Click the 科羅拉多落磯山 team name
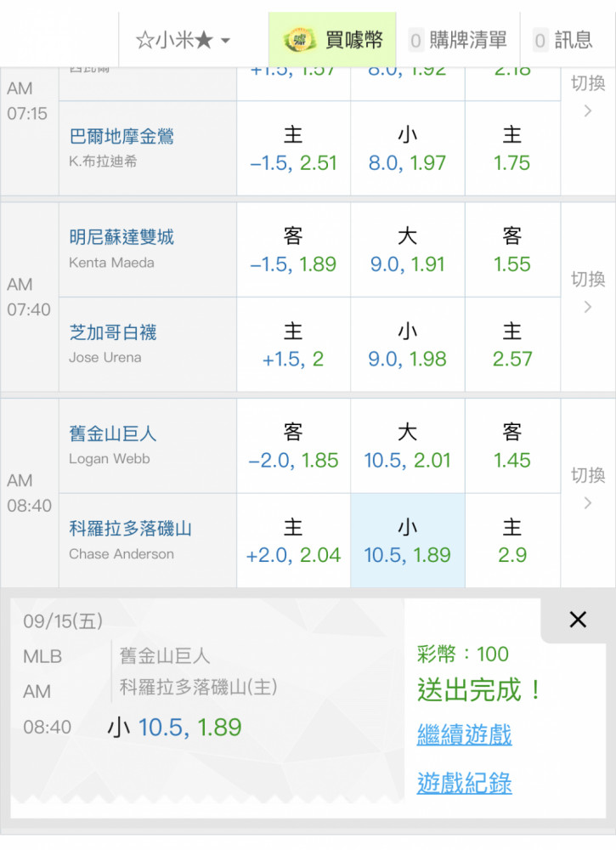The image size is (616, 850). pos(130,529)
